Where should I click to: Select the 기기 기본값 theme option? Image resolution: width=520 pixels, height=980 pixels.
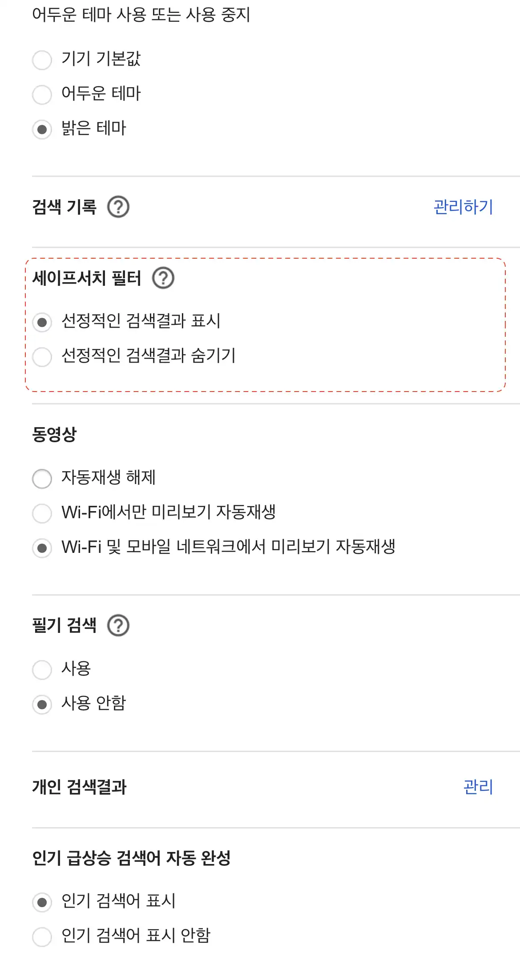coord(42,60)
